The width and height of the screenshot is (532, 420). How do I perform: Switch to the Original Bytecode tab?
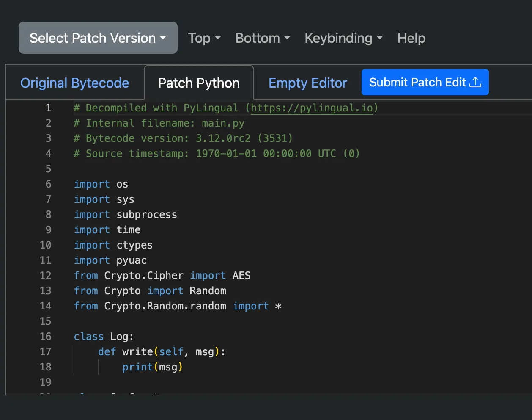tap(75, 83)
